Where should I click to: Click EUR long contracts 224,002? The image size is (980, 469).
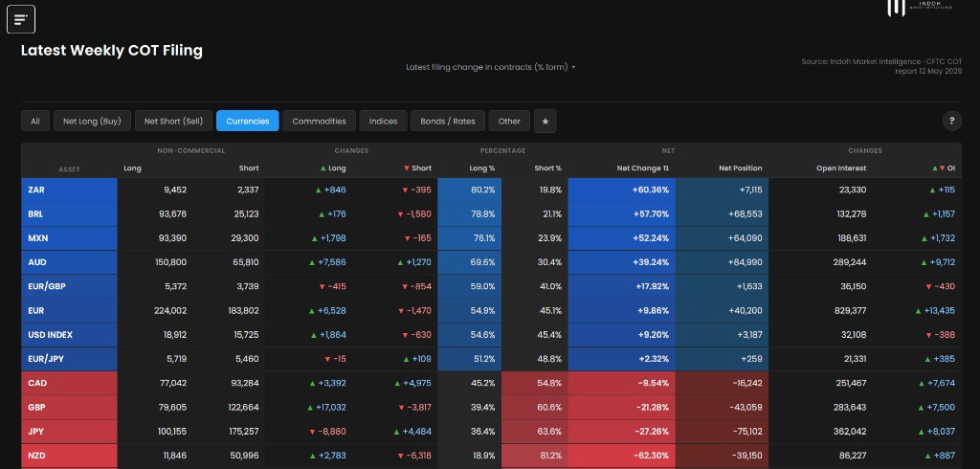click(x=170, y=311)
